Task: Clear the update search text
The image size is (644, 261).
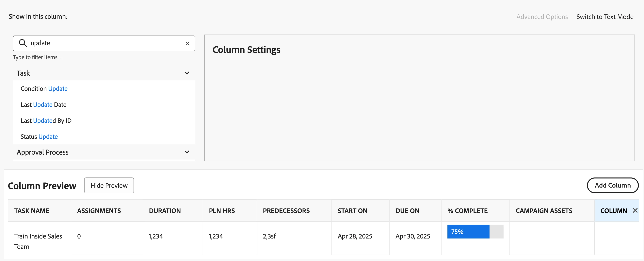Action: click(x=187, y=43)
